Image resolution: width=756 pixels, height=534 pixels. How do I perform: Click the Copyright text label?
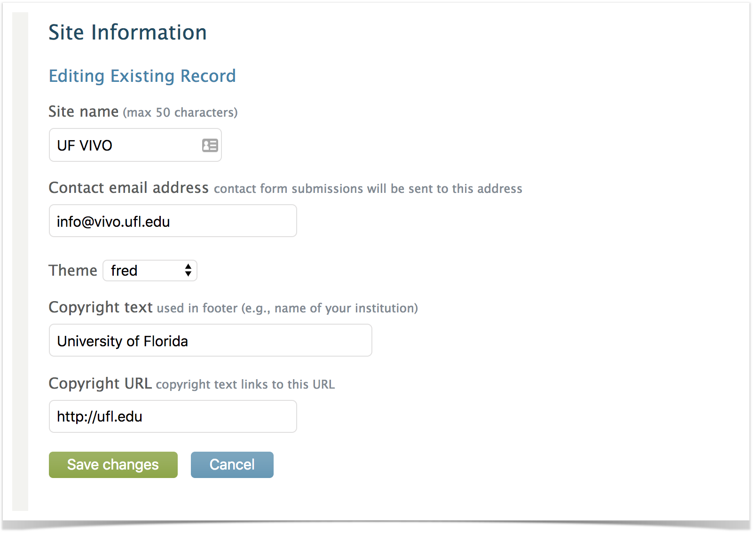(101, 307)
